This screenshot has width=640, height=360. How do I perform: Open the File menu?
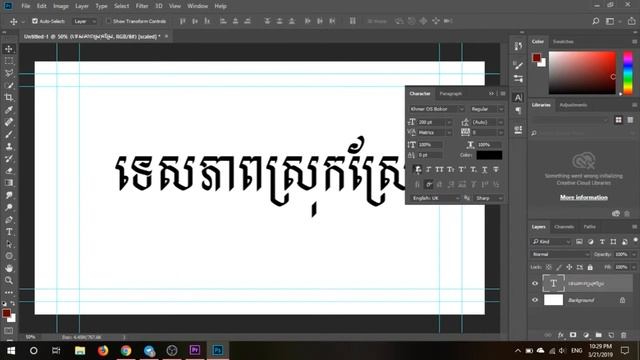(x=26, y=6)
